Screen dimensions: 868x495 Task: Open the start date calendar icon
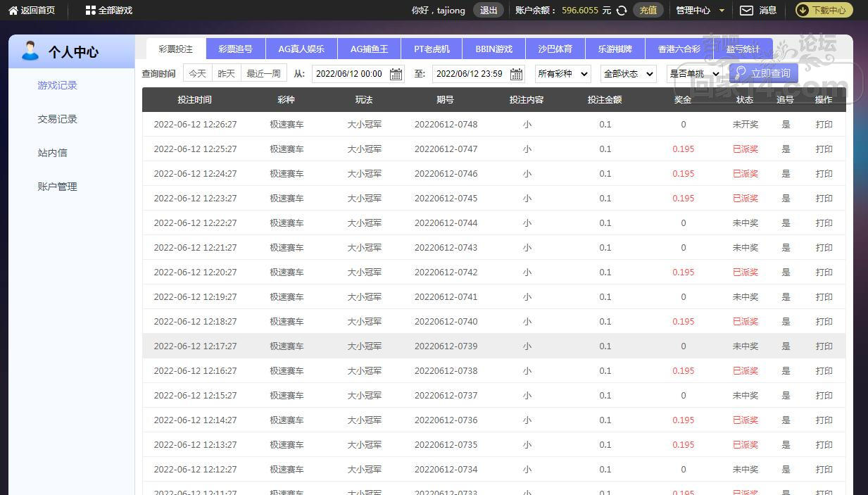[396, 74]
